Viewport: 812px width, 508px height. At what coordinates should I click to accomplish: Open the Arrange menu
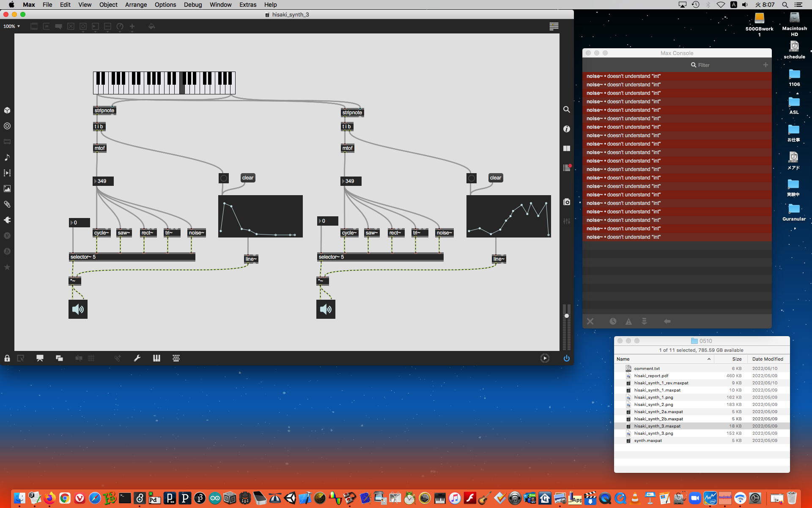coord(136,5)
